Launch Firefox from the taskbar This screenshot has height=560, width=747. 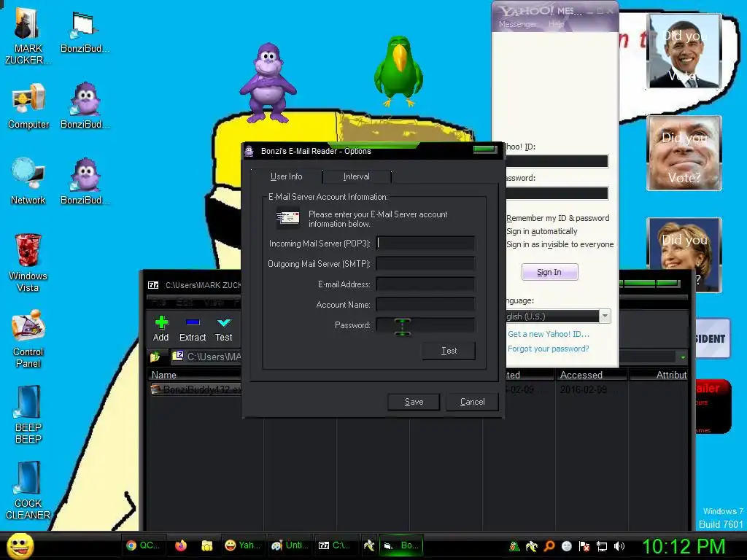pyautogui.click(x=181, y=545)
